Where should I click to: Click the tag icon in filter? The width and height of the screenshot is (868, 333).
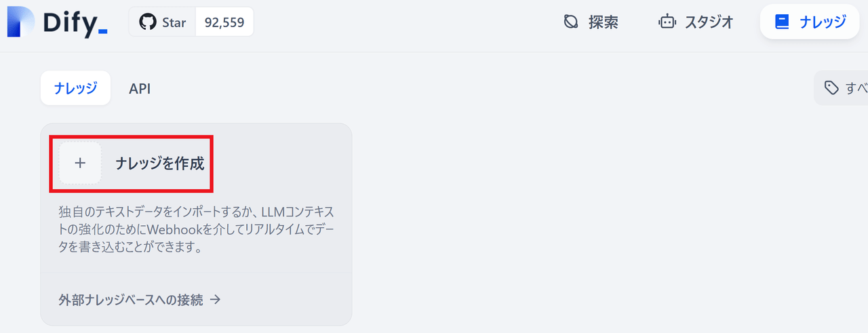831,87
